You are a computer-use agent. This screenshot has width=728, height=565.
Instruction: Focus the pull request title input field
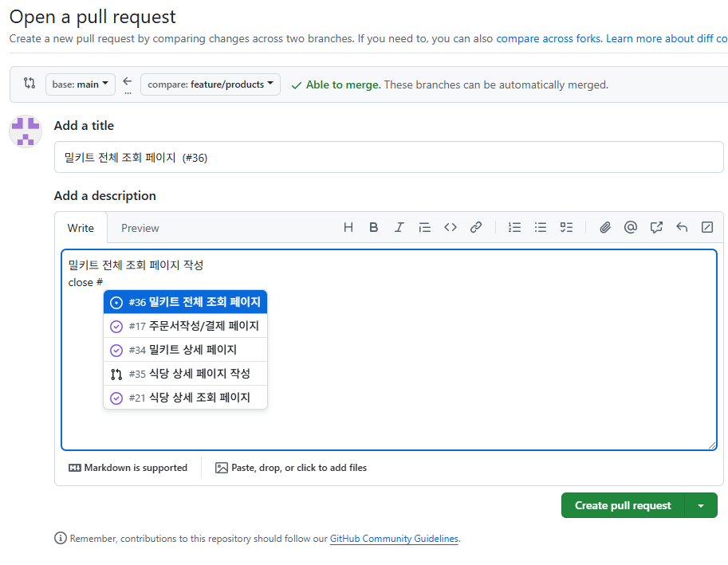pos(388,157)
